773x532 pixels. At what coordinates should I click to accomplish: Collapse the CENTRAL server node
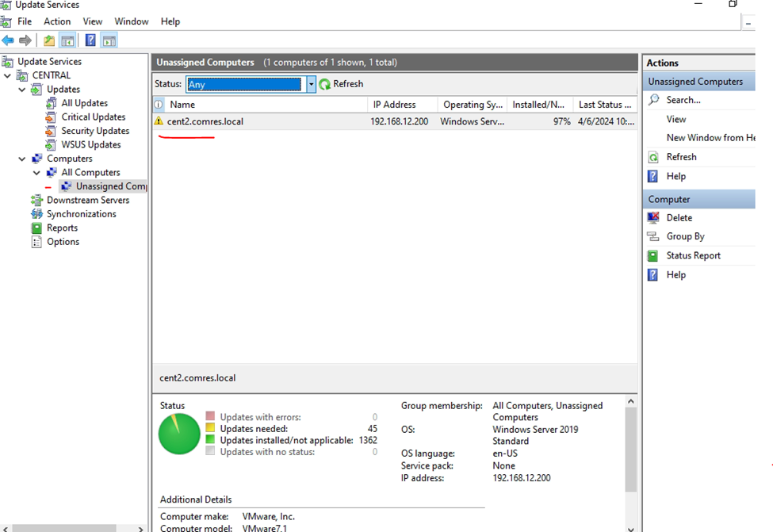tap(8, 76)
